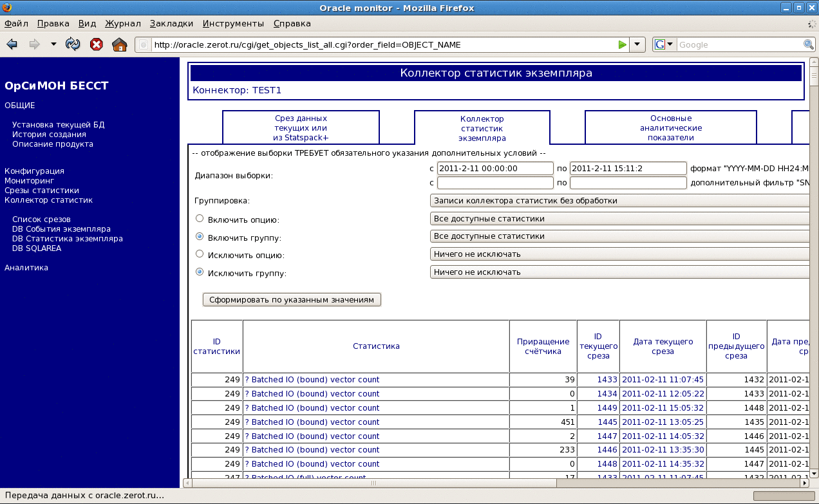Click the Forward arrow button

(x=34, y=44)
